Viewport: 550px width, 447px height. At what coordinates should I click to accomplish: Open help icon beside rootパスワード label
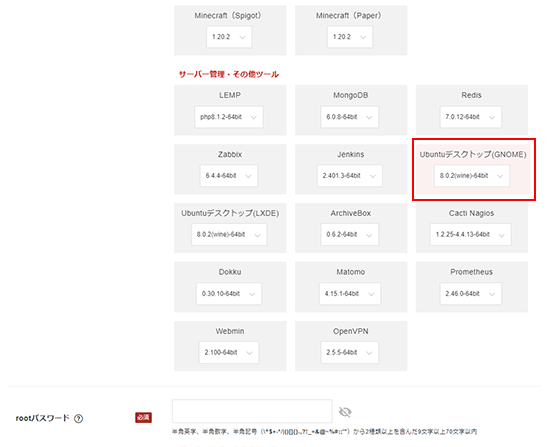(x=79, y=418)
